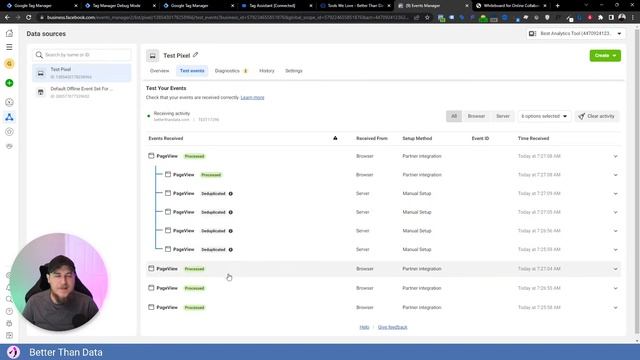640x360 pixels.
Task: Show info for Deduplicated event at 7:26:56
Action: tap(231, 231)
